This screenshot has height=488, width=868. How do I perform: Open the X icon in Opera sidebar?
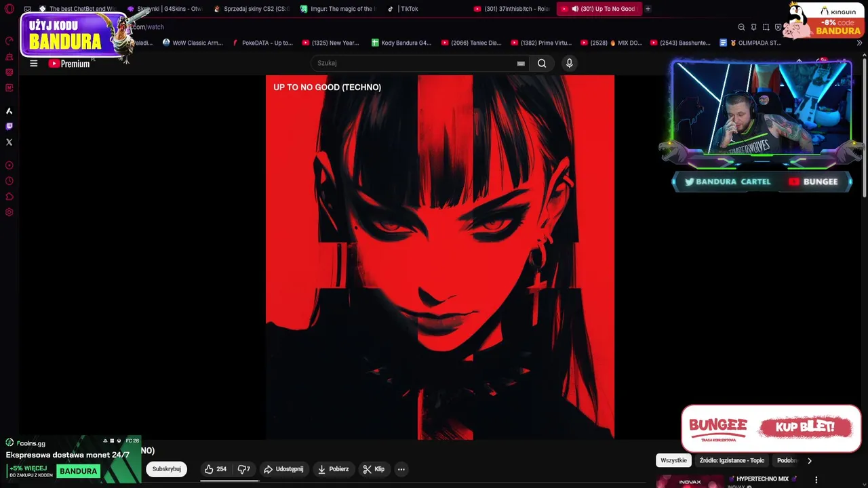point(9,142)
